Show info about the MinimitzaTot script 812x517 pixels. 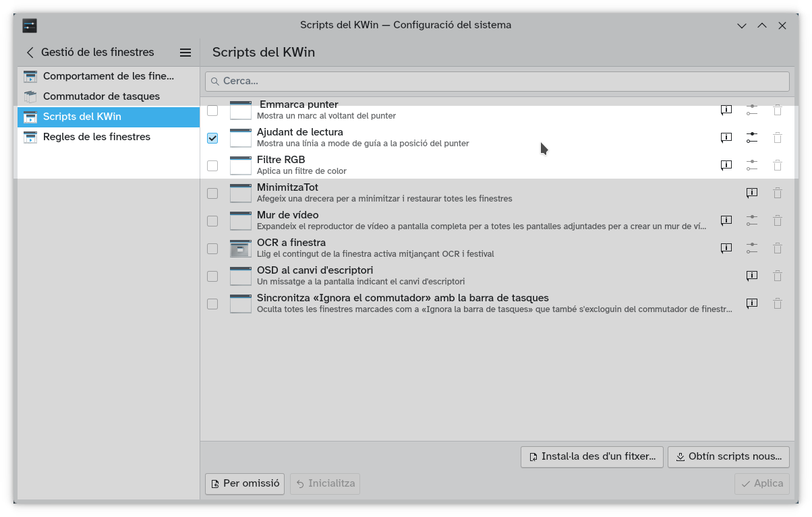(752, 193)
